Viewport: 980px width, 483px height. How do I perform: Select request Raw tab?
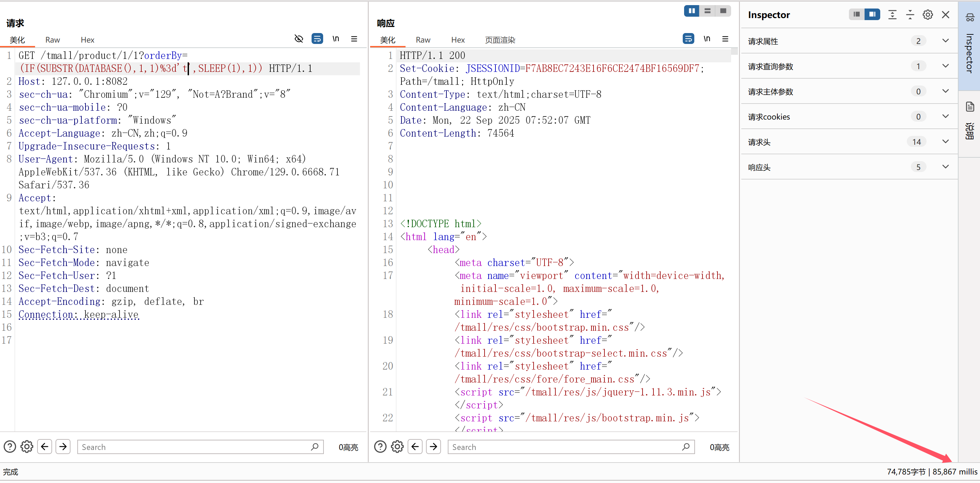tap(52, 40)
